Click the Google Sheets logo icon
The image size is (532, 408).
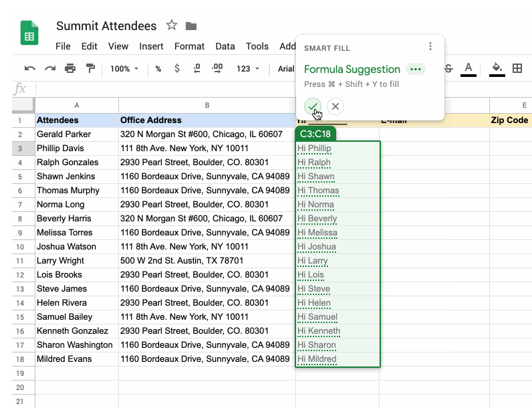tap(29, 33)
